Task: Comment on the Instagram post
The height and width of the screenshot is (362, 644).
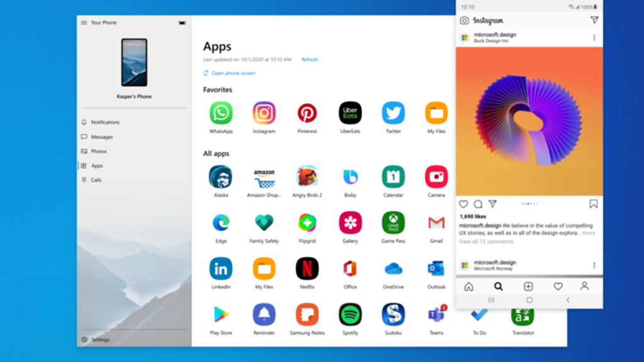Action: 478,204
